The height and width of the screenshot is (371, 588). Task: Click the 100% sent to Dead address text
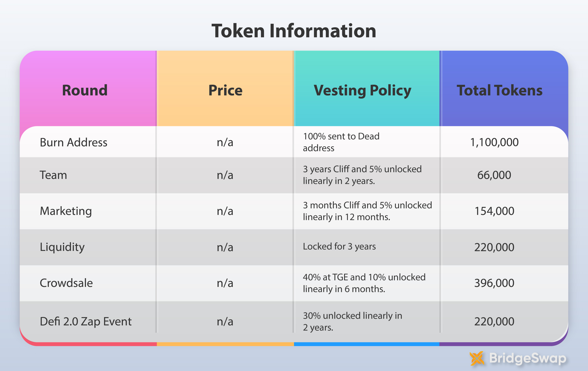point(341,142)
